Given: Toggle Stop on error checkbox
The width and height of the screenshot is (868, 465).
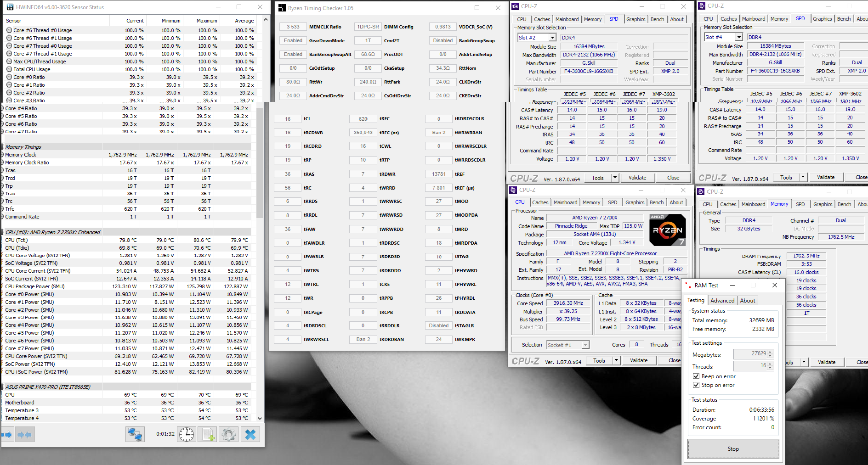Looking at the screenshot, I should coord(696,385).
